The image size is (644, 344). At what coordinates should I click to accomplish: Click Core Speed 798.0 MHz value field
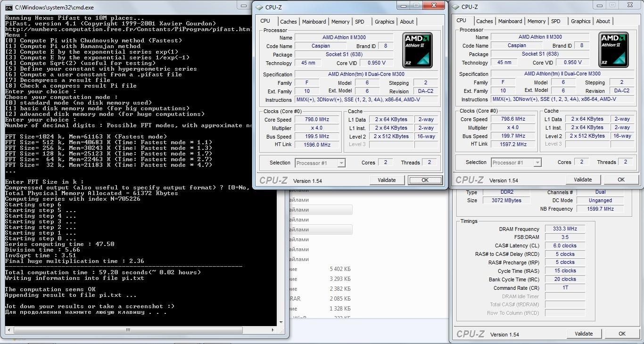coord(317,120)
